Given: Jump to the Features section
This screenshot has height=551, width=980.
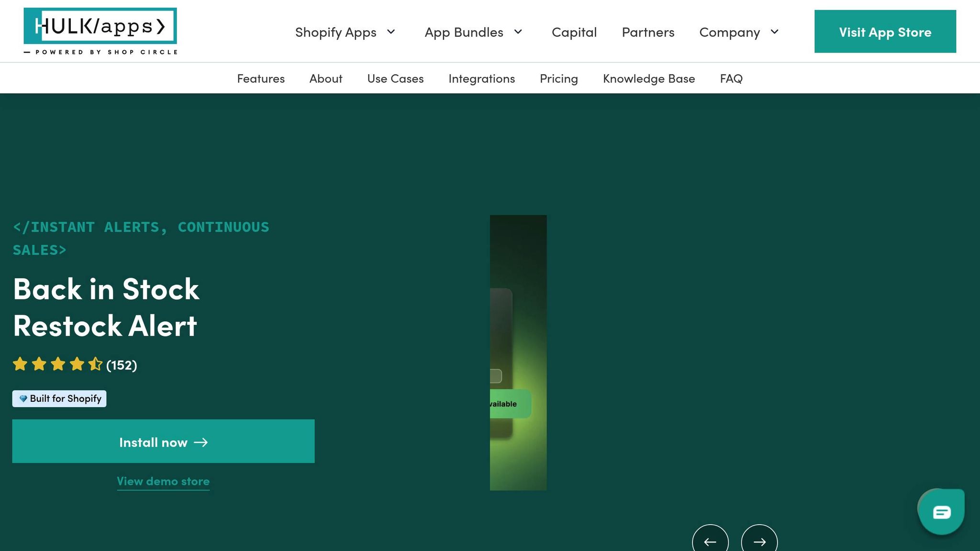Looking at the screenshot, I should point(261,78).
